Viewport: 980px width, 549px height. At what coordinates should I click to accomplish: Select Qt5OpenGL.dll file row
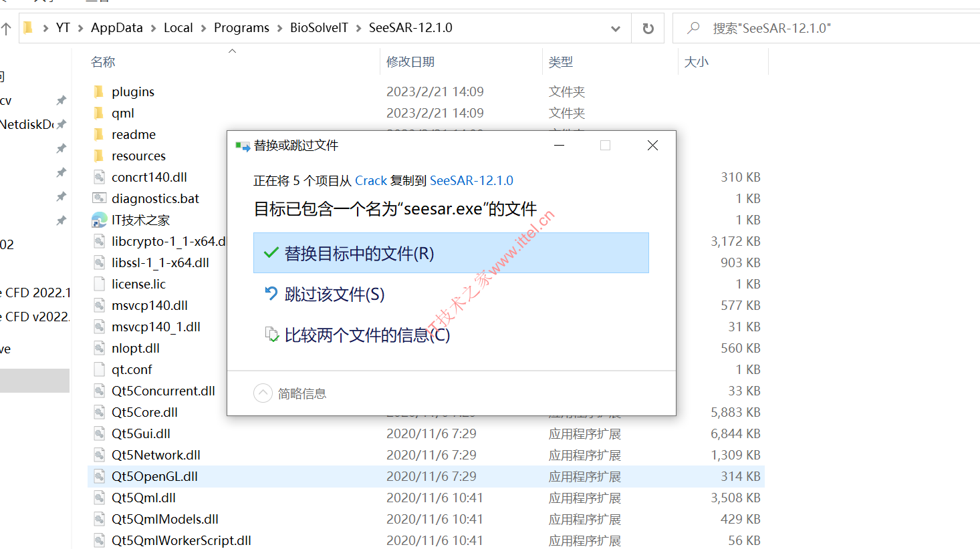click(x=426, y=476)
